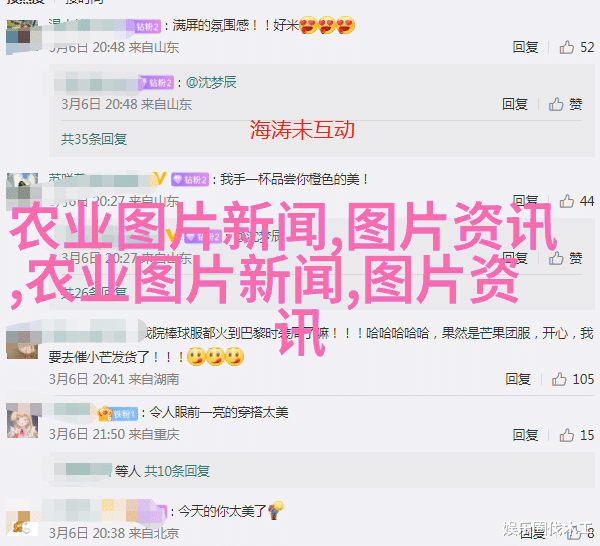Viewport: 600px width, 546px height.
Task: Expand the 共35条回复 thread
Action: (94, 139)
